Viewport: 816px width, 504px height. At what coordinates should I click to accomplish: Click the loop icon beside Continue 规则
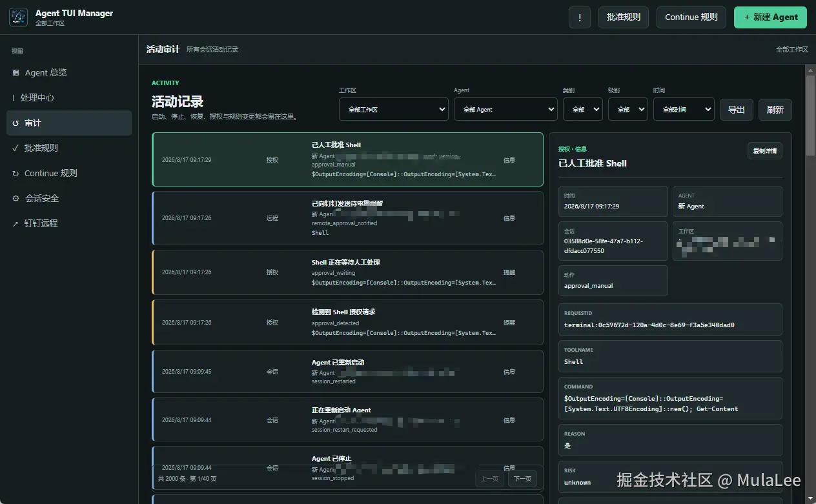pyautogui.click(x=15, y=173)
